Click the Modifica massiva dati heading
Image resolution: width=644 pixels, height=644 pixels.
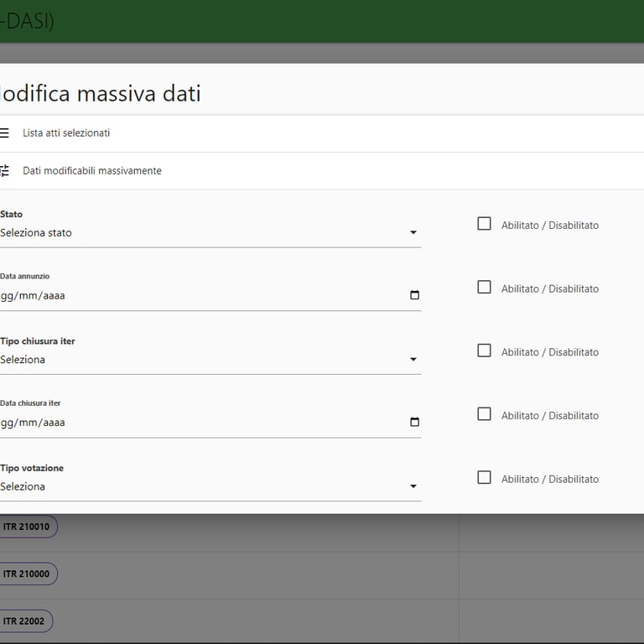pyautogui.click(x=101, y=93)
